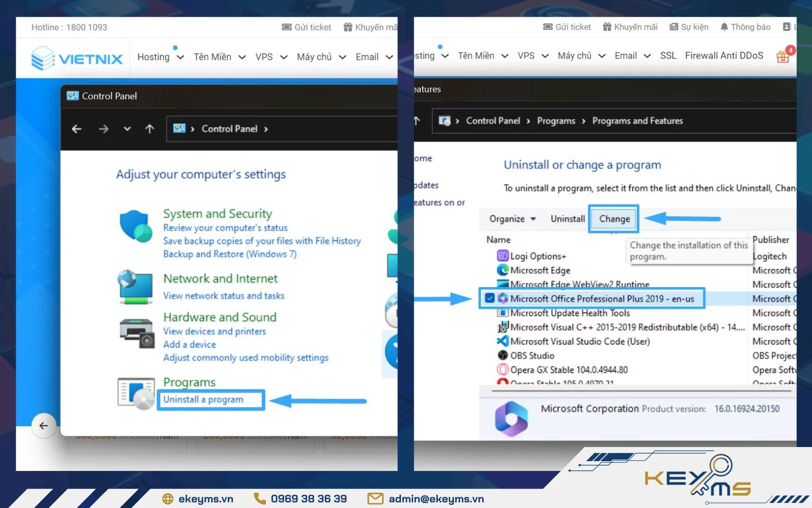Open the Organize dropdown menu

(511, 218)
